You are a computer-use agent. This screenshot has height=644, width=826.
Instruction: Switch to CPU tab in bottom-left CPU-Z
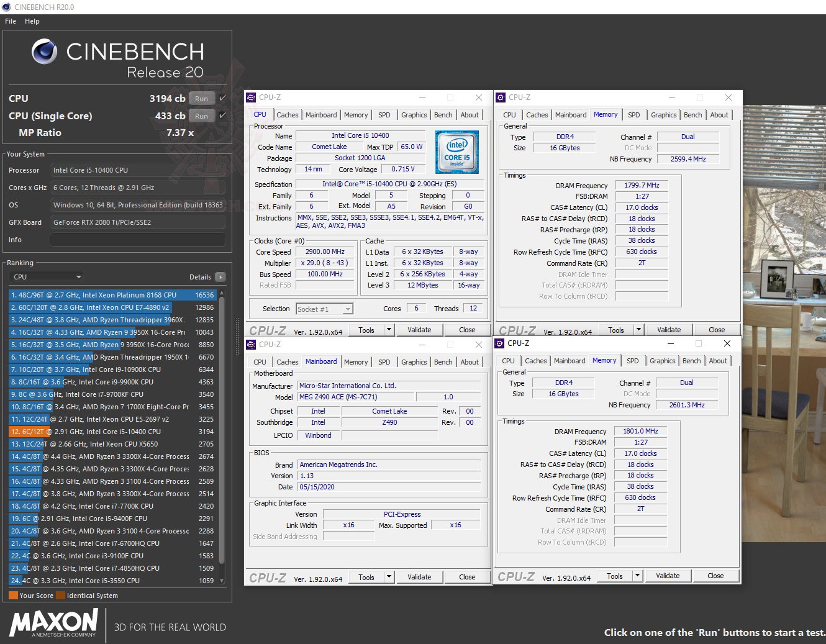(260, 362)
